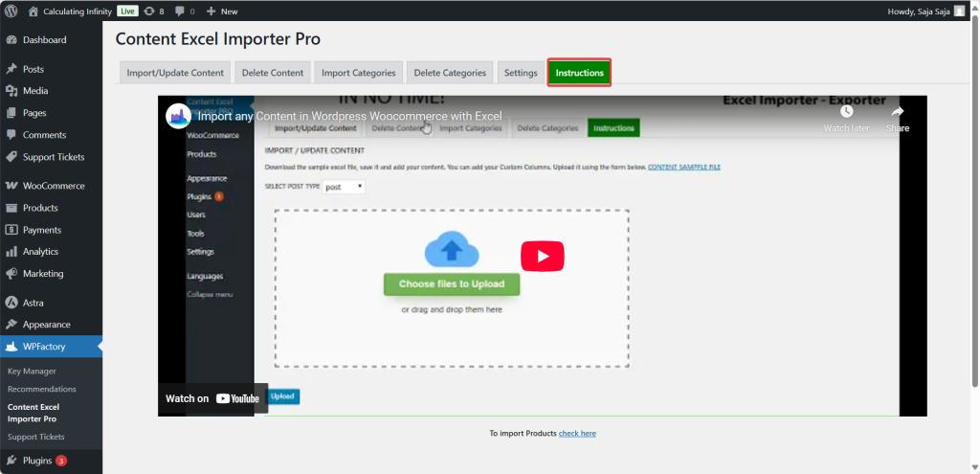Screen dimensions: 980x474
Task: Select the Instructions tab
Action: pos(579,73)
